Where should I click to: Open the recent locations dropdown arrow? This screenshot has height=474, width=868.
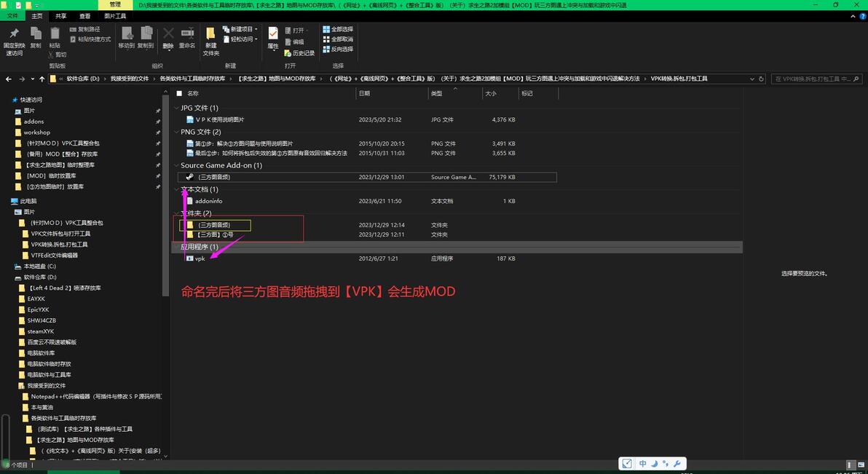click(x=33, y=79)
